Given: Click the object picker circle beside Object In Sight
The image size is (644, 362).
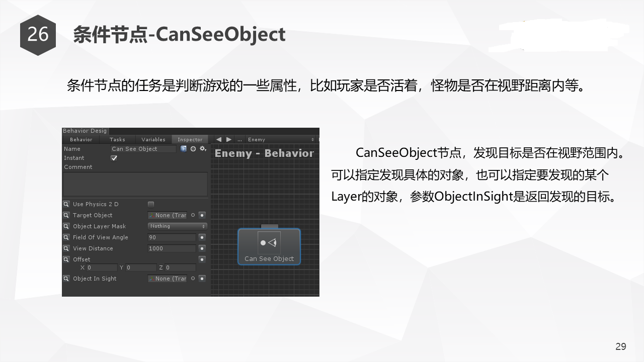Looking at the screenshot, I should coord(193,279).
